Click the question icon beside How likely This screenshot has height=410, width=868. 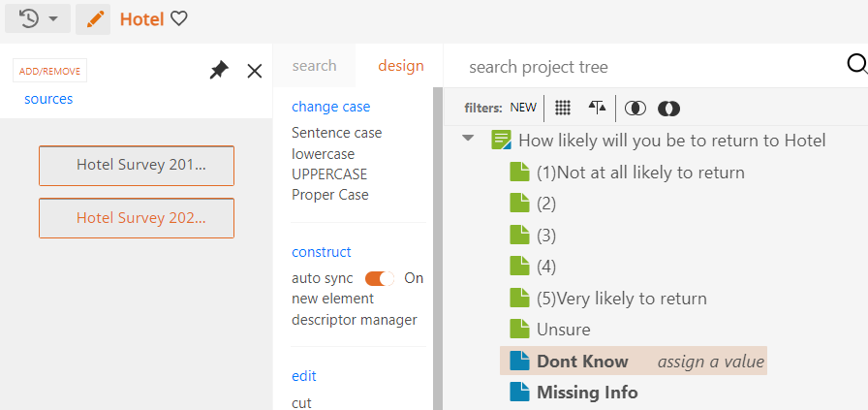pyautogui.click(x=502, y=141)
